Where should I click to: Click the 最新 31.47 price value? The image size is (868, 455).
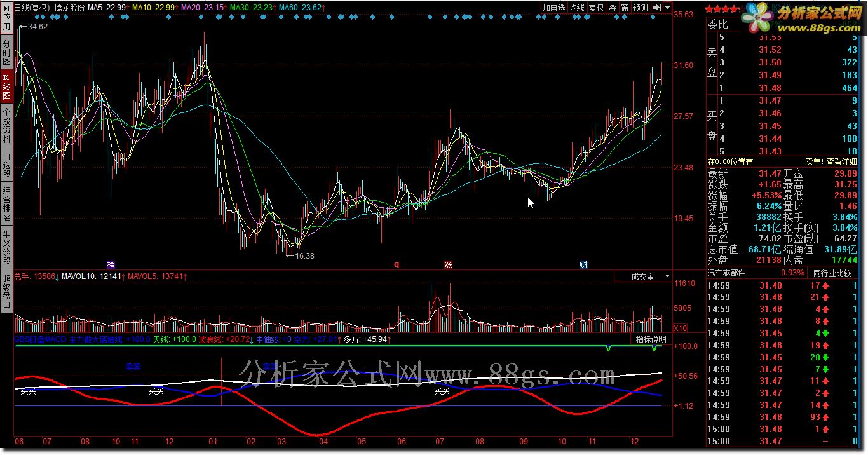770,173
